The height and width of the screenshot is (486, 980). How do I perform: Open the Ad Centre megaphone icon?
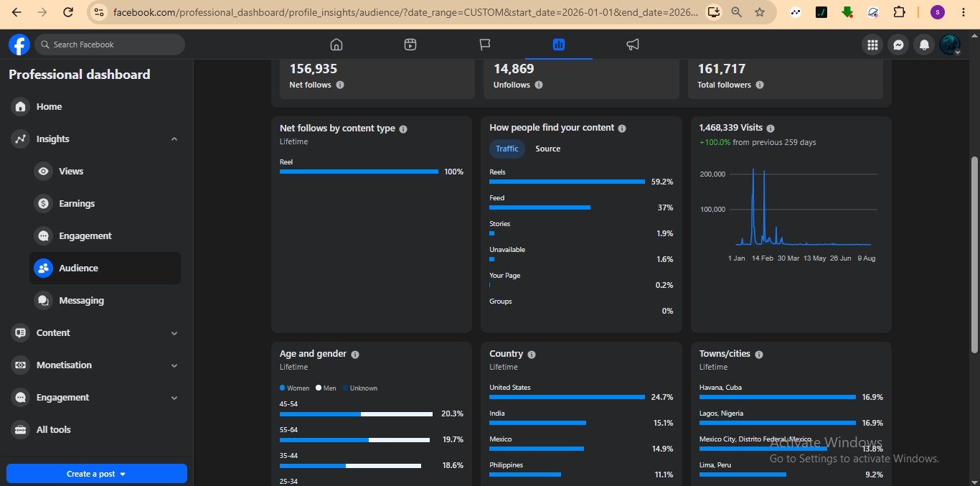point(633,45)
